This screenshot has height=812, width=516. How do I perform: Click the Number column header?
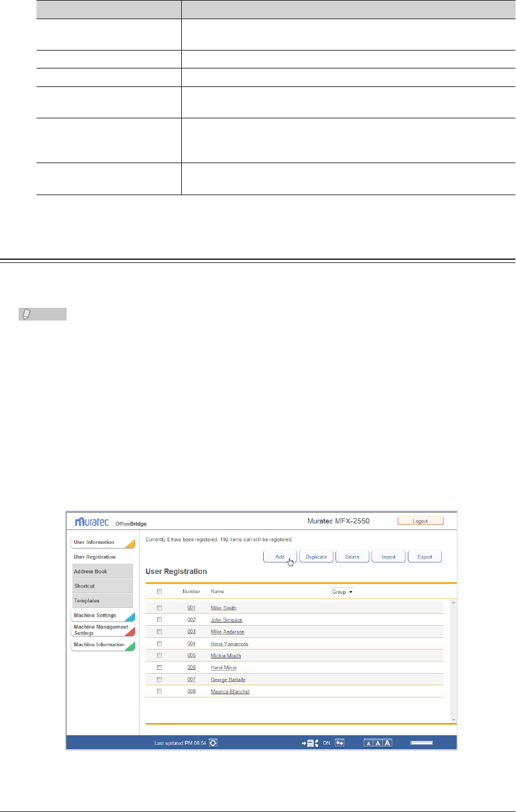pos(191,592)
